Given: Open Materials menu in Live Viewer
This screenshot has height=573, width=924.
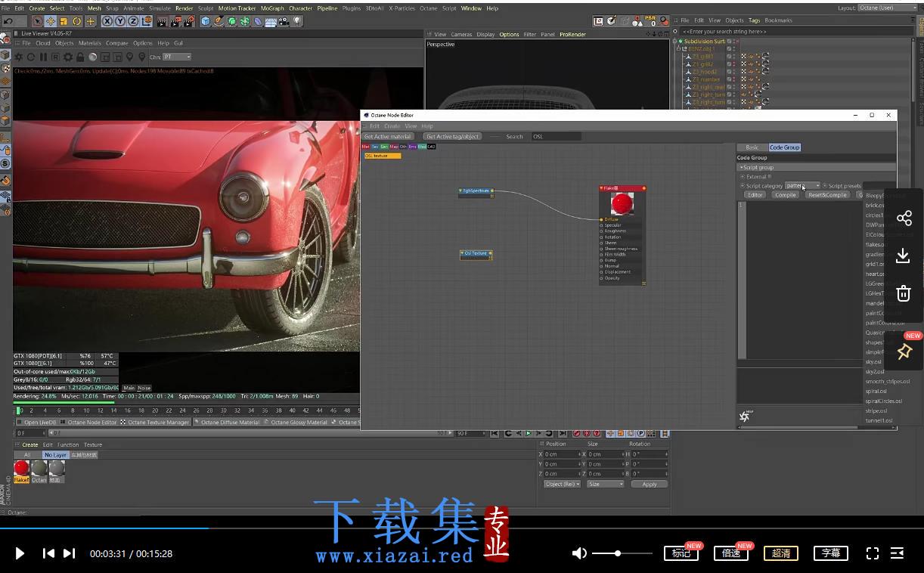Looking at the screenshot, I should pyautogui.click(x=89, y=43).
